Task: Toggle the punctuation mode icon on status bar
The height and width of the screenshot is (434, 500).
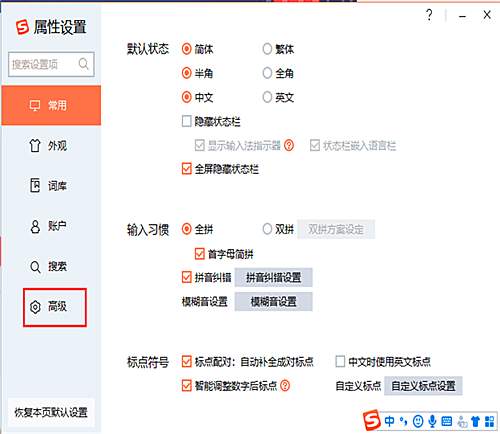Action: (x=403, y=421)
